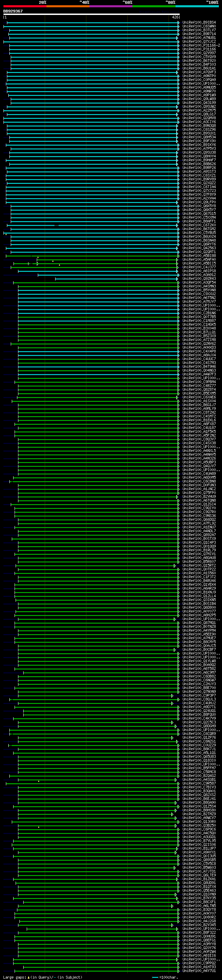Select hit UniRef100_C1M887
This screenshot has height=980, width=222.
[199, 321]
